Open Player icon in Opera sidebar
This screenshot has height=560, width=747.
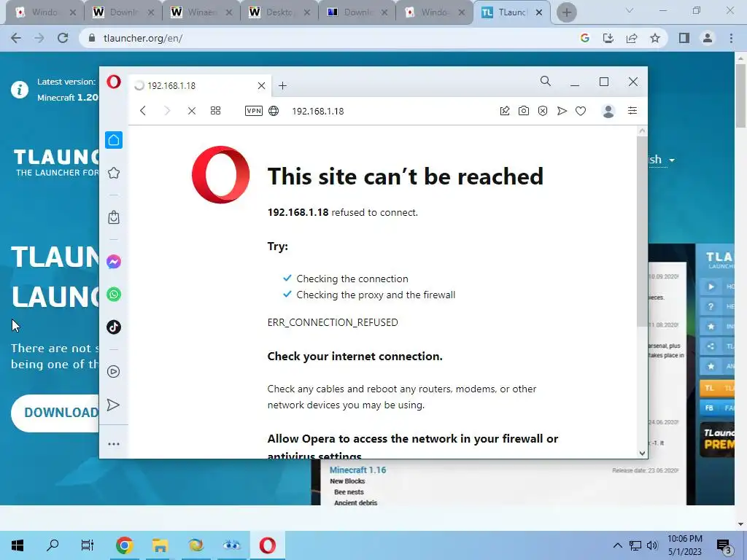pyautogui.click(x=113, y=371)
